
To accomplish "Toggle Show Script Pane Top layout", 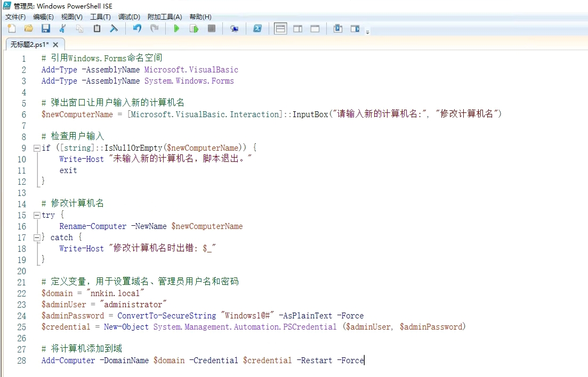I will (280, 29).
